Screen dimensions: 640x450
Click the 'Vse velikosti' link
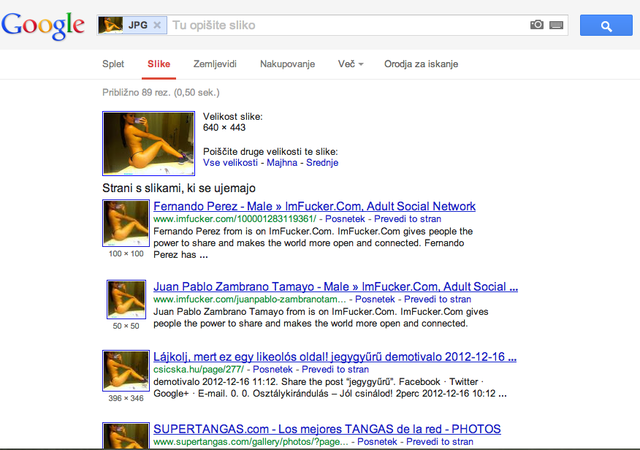230,163
